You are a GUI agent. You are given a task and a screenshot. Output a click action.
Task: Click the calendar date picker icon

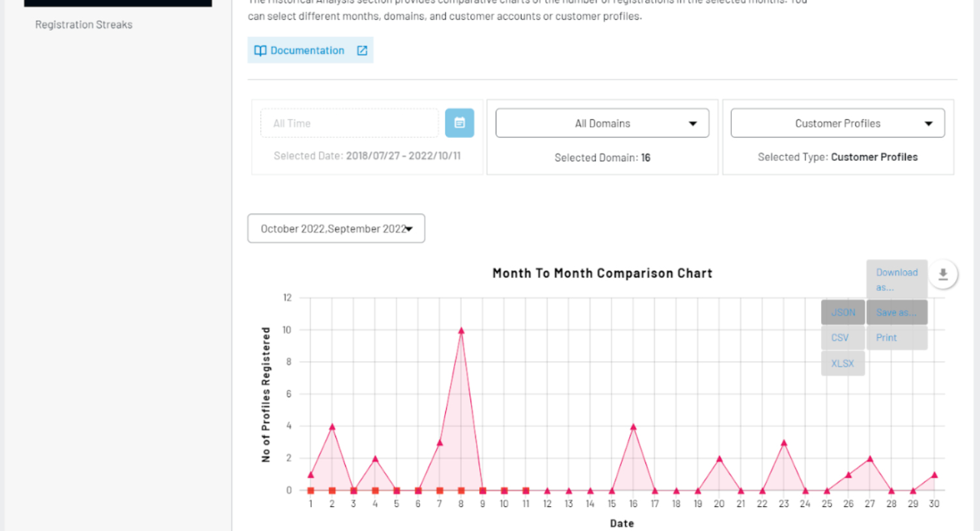[x=459, y=123]
